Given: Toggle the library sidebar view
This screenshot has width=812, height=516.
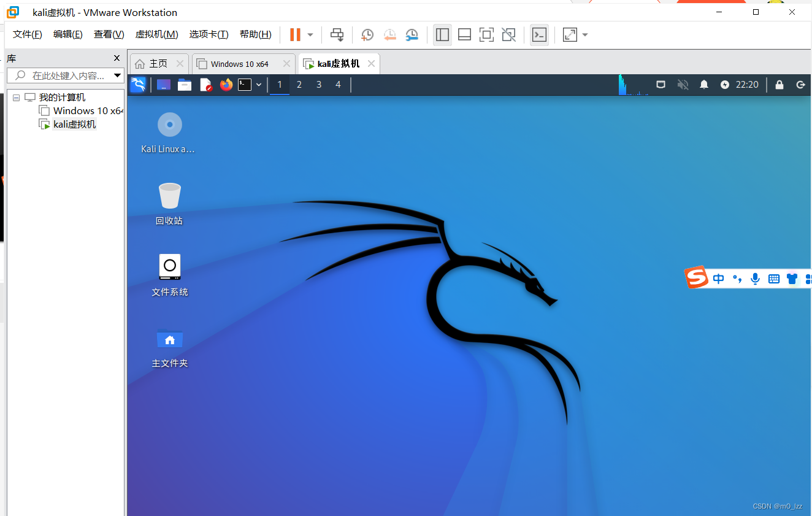Looking at the screenshot, I should 442,35.
